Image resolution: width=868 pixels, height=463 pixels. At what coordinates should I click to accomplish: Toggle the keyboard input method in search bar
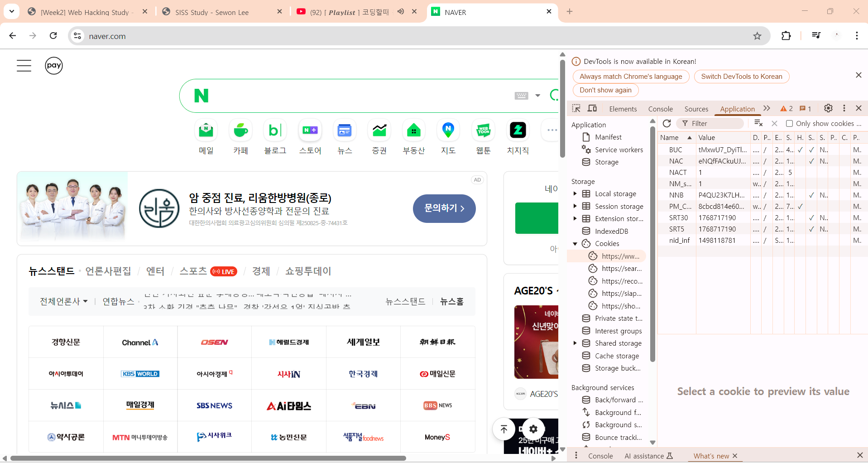522,96
